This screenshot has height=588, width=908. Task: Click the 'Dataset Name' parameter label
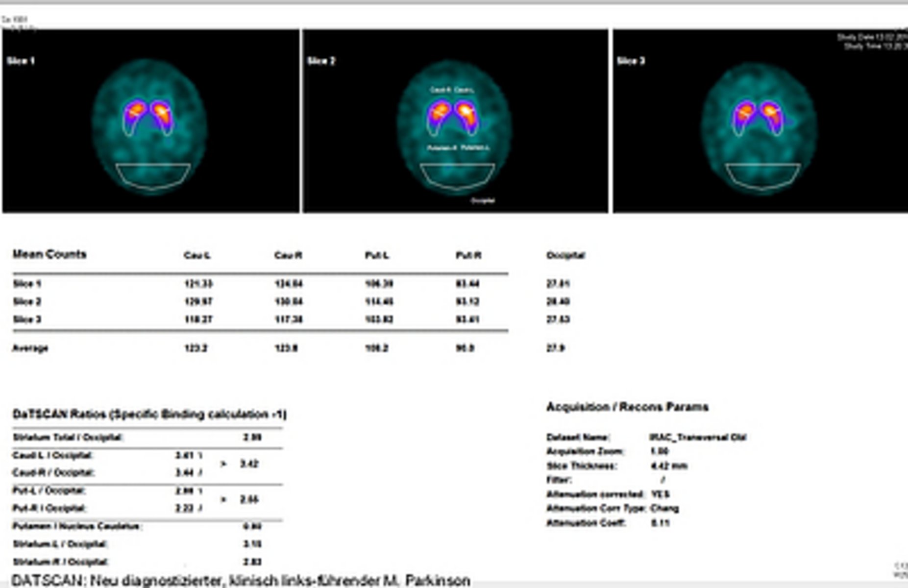[578, 437]
